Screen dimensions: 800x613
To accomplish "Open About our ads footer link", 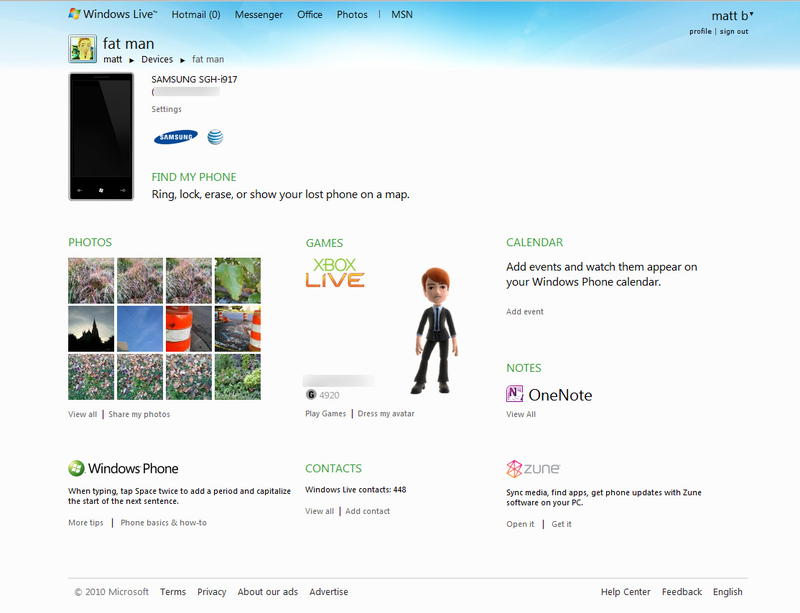I will coord(267,592).
